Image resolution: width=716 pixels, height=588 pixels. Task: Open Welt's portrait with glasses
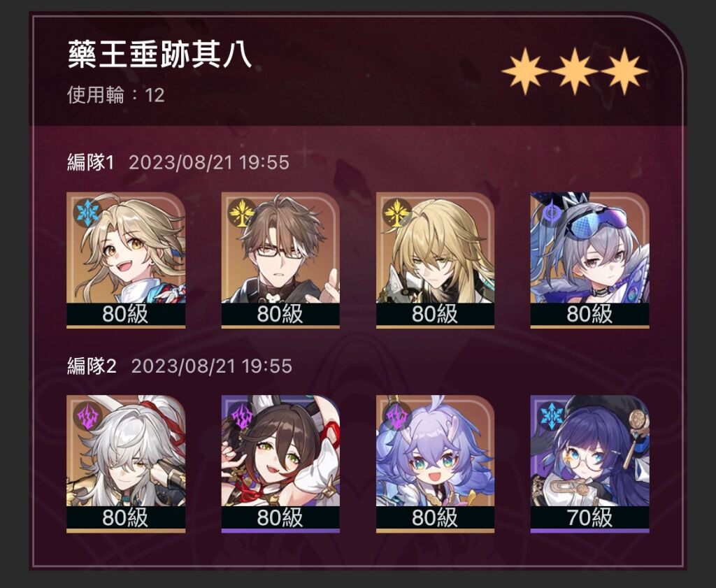(x=280, y=248)
